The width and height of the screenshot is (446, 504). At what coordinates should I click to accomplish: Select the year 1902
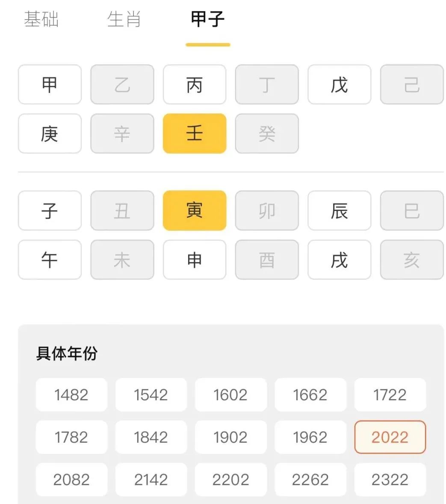click(230, 437)
